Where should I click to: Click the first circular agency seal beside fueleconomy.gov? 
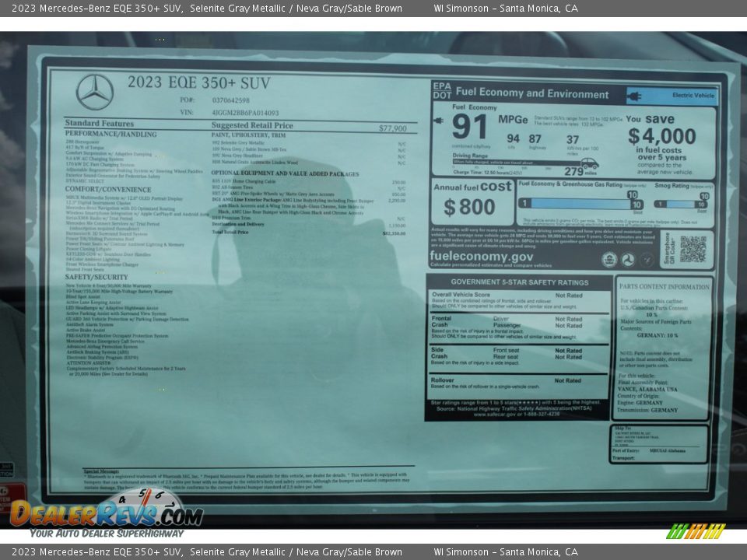pos(608,260)
